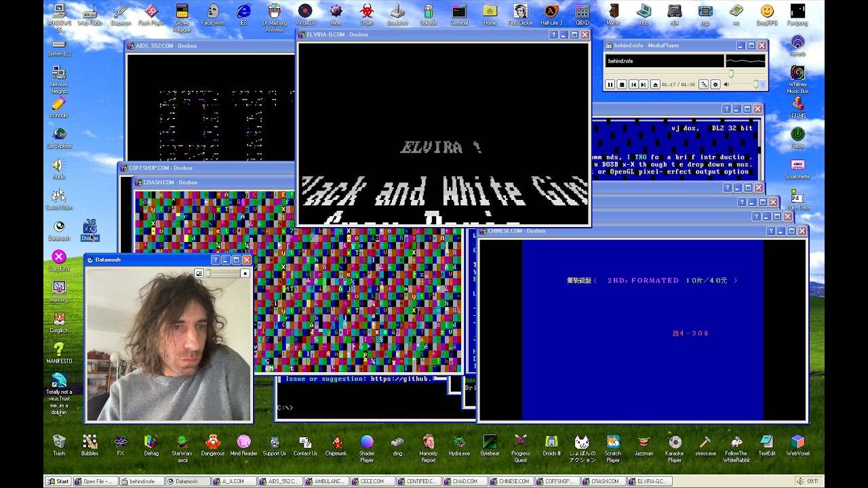Open Dictee Magique desktop icon
The image size is (868, 488).
pos(182,18)
